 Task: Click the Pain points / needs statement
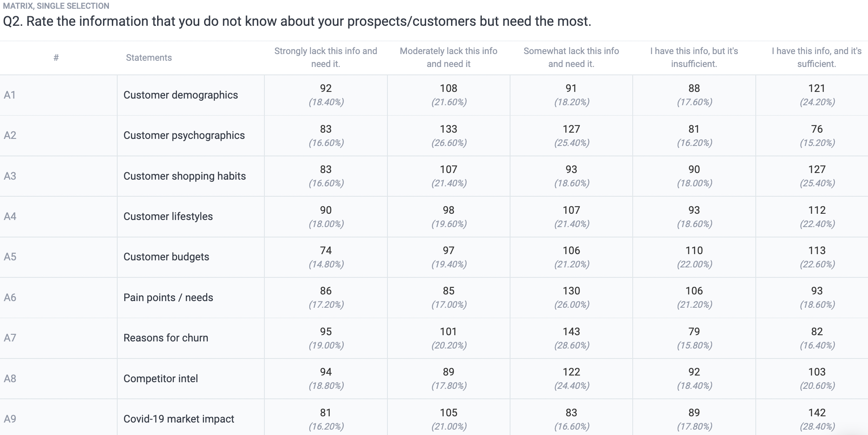tap(168, 297)
